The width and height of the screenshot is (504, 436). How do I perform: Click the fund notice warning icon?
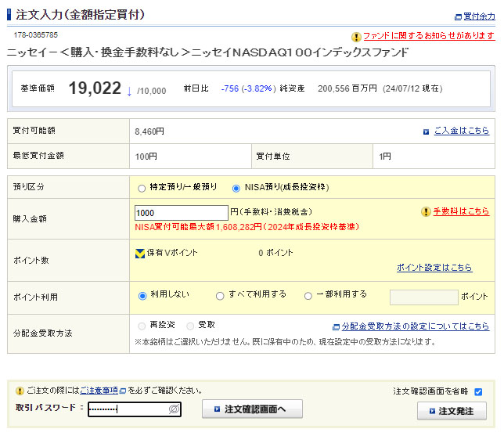point(356,36)
